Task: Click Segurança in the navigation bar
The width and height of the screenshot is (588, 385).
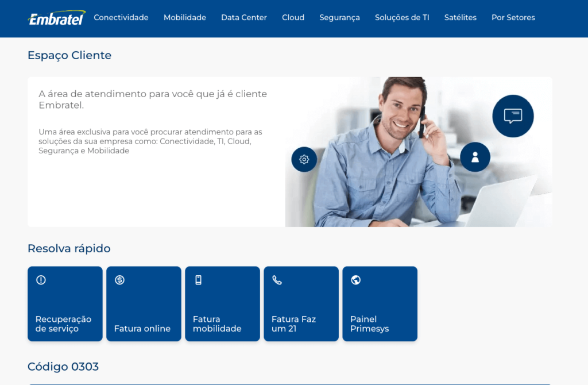Action: click(339, 17)
